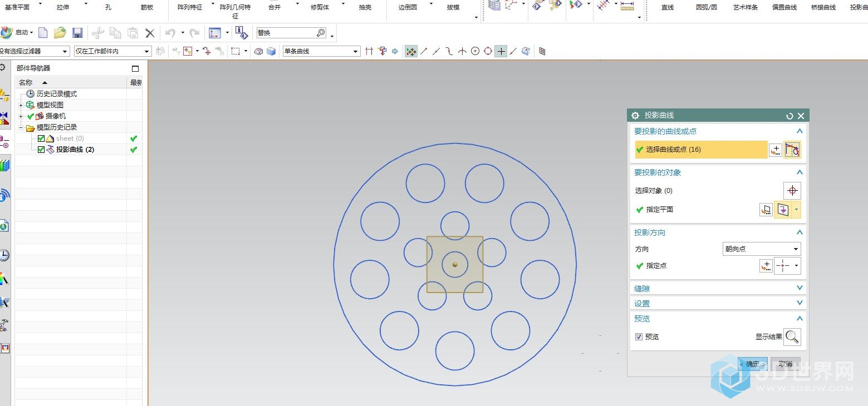The image size is (868, 406).
Task: Click the 桥接曲线 command
Action: [x=823, y=7]
